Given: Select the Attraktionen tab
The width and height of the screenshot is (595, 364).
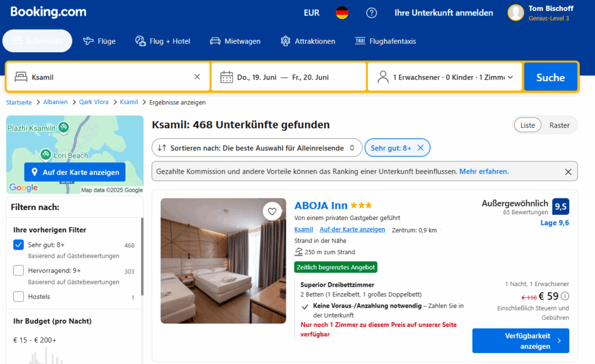Looking at the screenshot, I should [308, 41].
